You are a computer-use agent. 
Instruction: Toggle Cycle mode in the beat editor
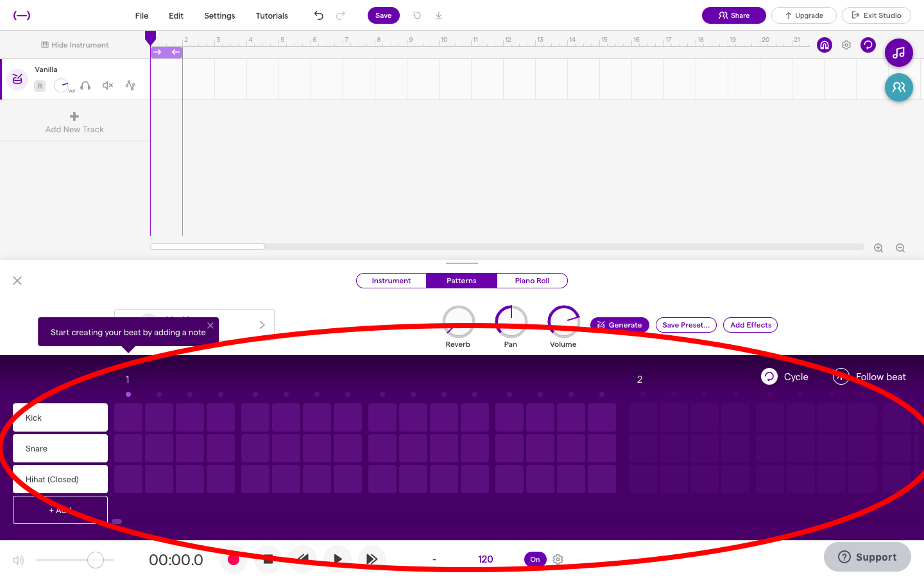click(769, 376)
